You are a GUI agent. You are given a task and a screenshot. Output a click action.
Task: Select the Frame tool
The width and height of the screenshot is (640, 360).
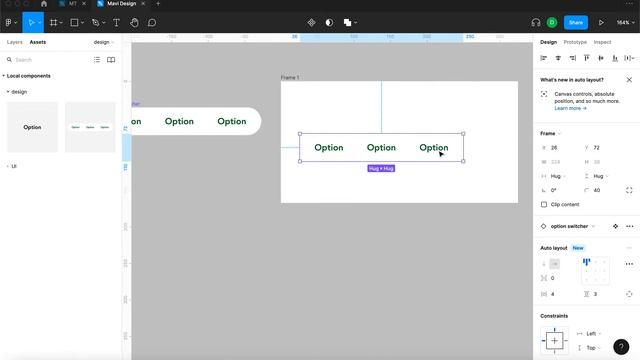point(53,23)
